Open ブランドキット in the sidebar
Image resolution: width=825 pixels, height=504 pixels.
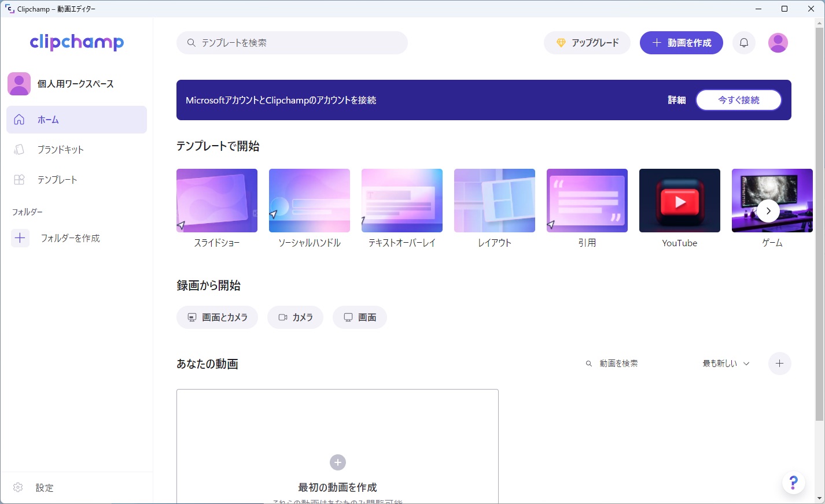(x=76, y=150)
